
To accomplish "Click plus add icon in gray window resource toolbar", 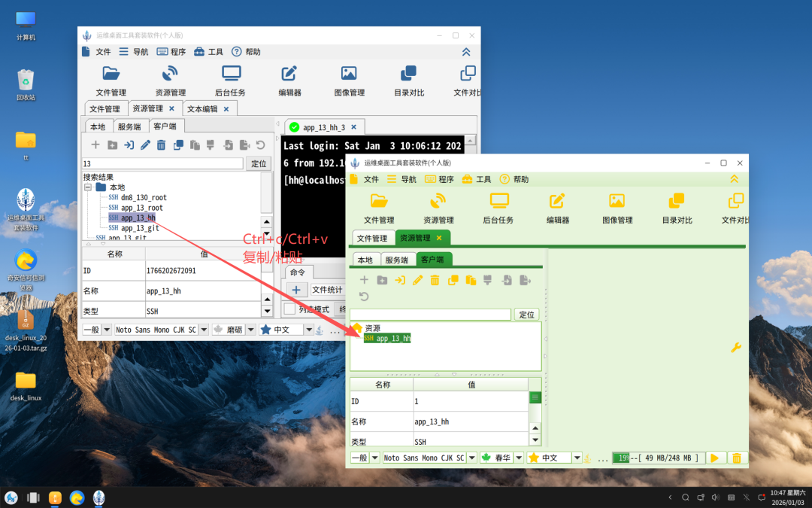I will [95, 145].
